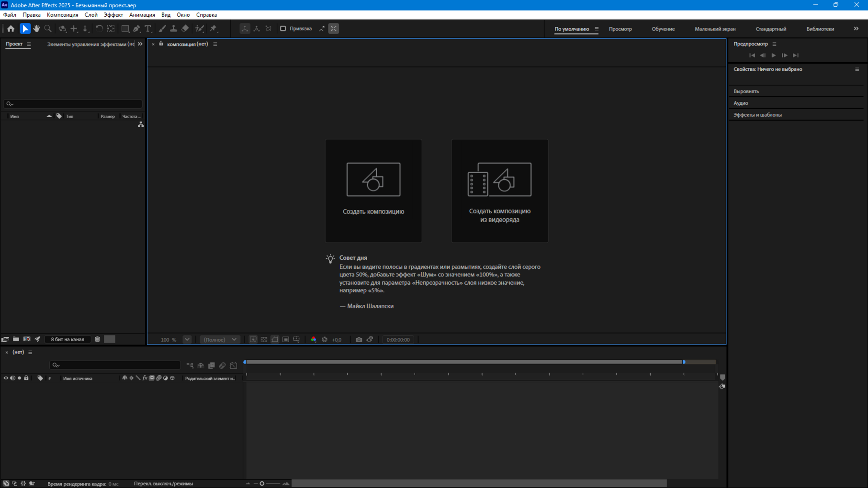Select the Type text tool
Image resolution: width=868 pixels, height=488 pixels.
(148, 29)
